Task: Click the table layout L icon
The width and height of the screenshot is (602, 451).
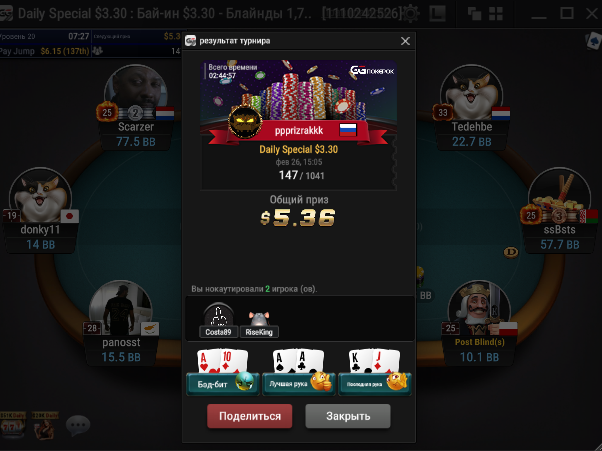Action: (437, 14)
